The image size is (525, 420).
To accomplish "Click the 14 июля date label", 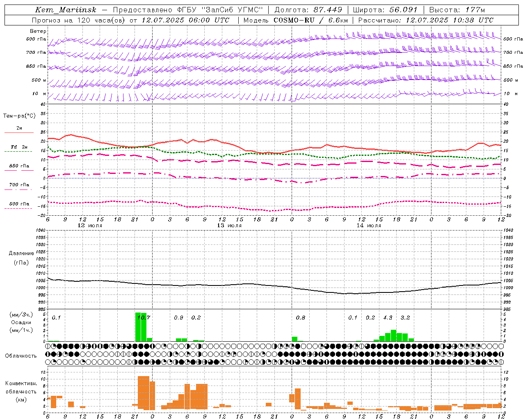I will click(x=369, y=226).
